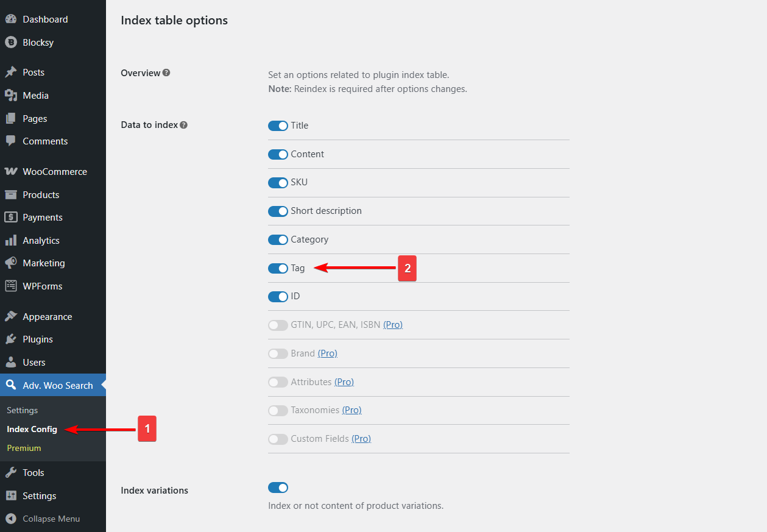Toggle Short description indexing off
This screenshot has width=767, height=532.
(278, 211)
